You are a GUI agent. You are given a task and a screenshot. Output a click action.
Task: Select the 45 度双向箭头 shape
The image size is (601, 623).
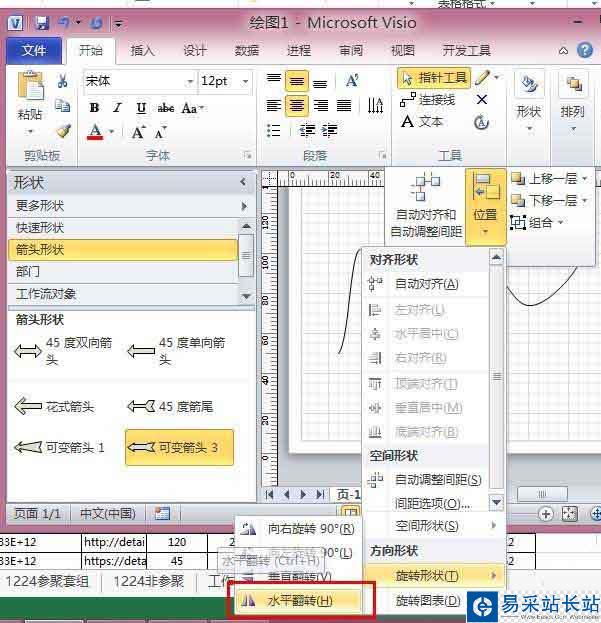coord(64,351)
